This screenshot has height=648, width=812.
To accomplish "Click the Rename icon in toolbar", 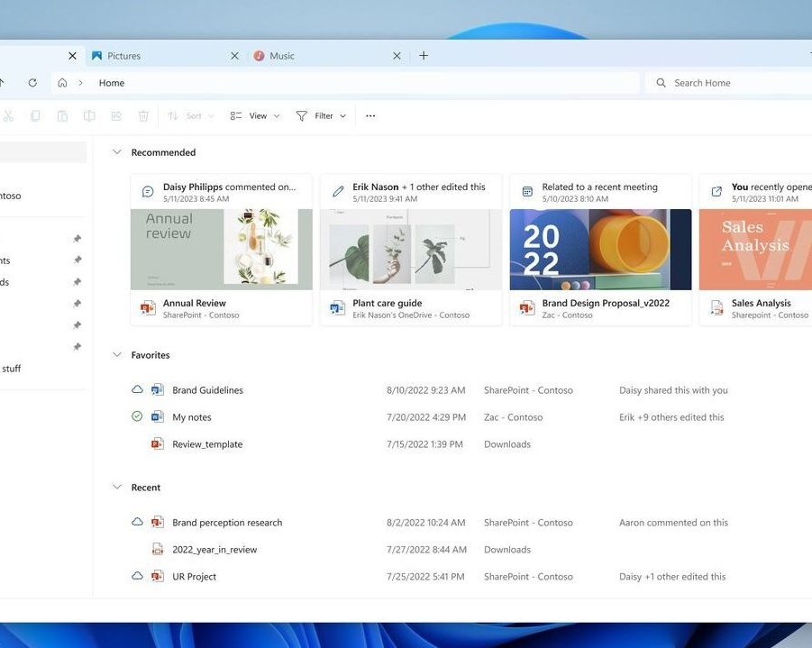I will click(x=89, y=116).
